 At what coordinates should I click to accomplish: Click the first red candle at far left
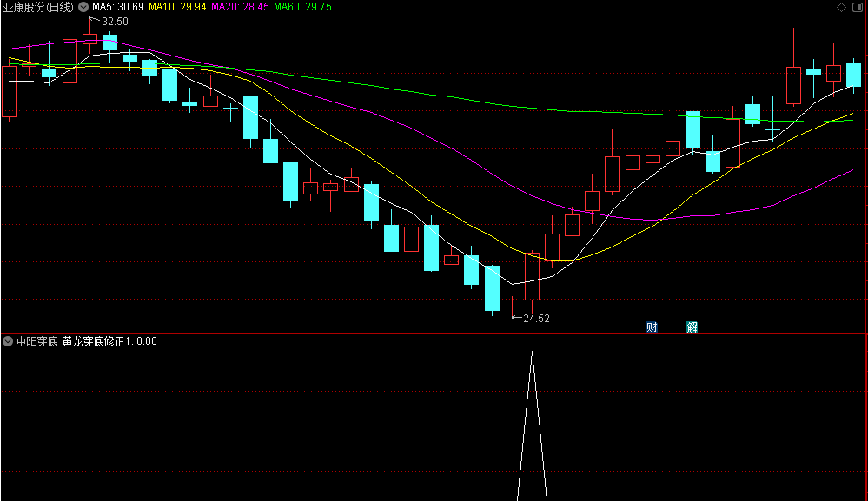[9, 91]
